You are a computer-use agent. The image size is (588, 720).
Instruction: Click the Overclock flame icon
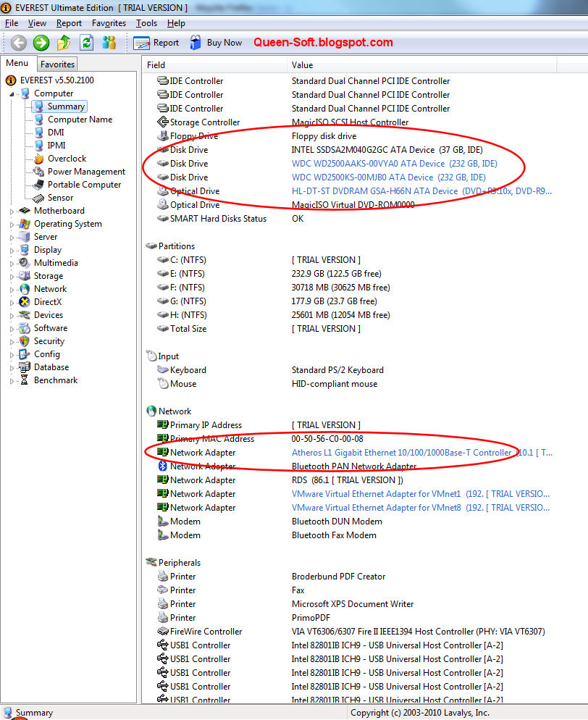pyautogui.click(x=39, y=159)
